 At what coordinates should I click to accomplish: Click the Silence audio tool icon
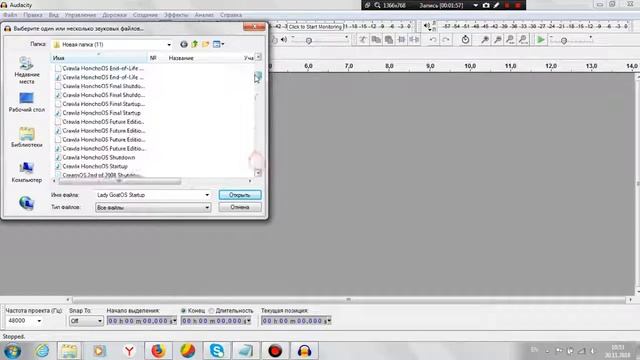point(414,40)
